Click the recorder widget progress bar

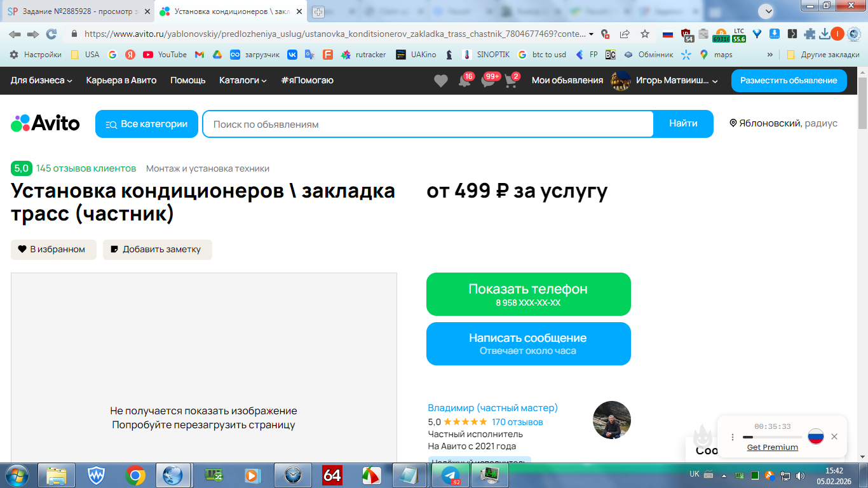[772, 437]
